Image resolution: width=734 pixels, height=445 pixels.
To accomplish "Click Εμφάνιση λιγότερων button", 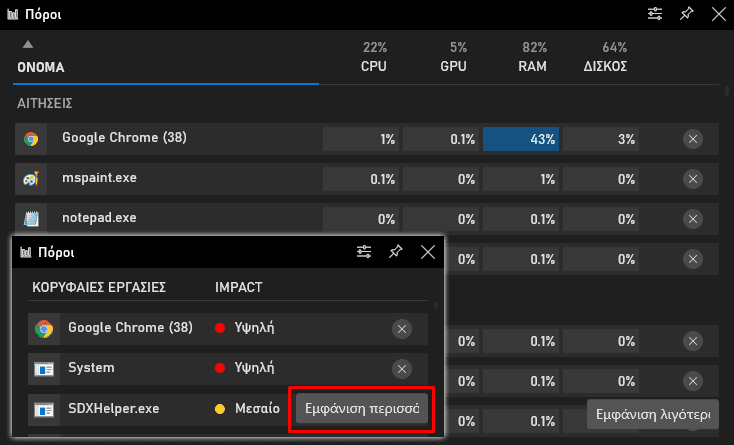I will click(x=653, y=414).
